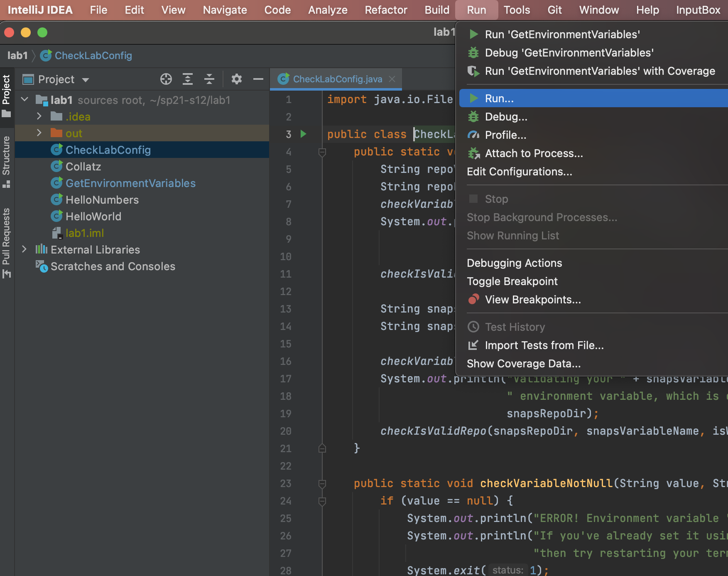Click the green run gutter arrow on line 3

[304, 134]
